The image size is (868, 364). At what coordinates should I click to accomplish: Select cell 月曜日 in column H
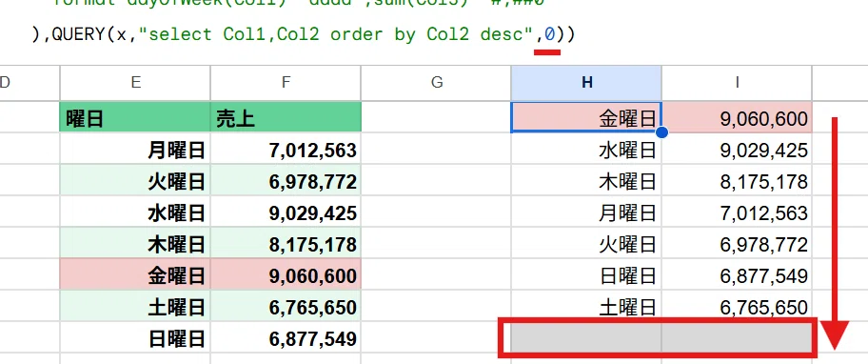coord(586,212)
